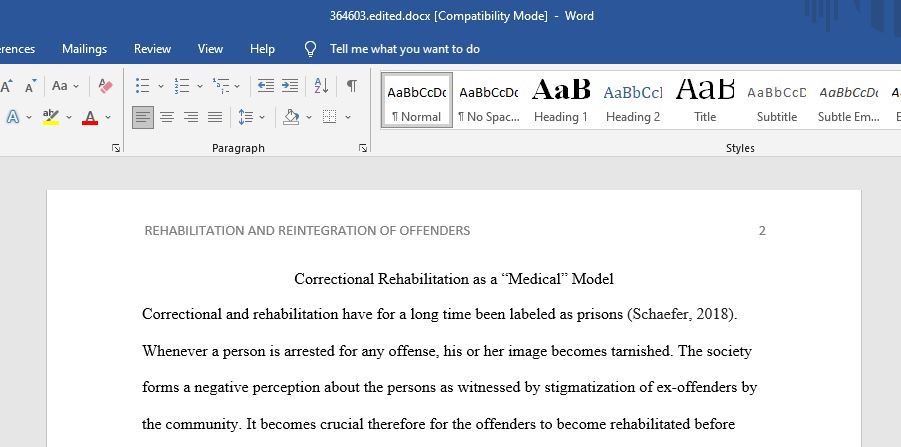Insert a bulleted list

click(x=143, y=86)
